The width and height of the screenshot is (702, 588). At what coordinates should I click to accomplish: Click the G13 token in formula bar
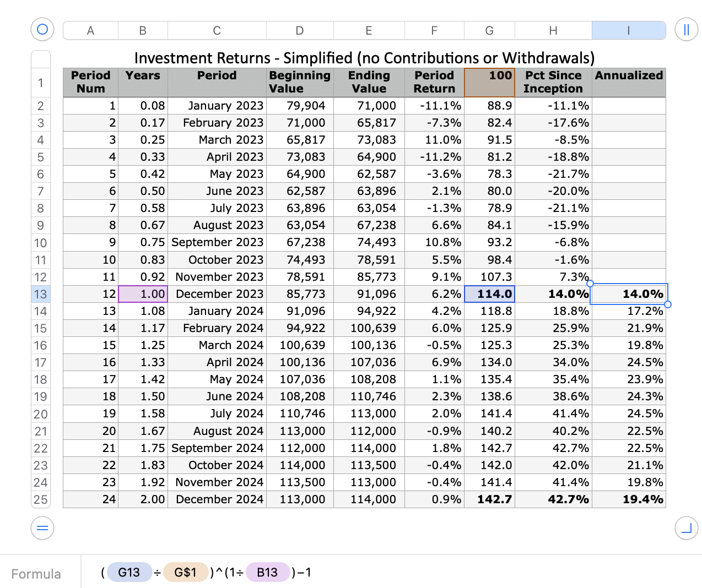129,573
